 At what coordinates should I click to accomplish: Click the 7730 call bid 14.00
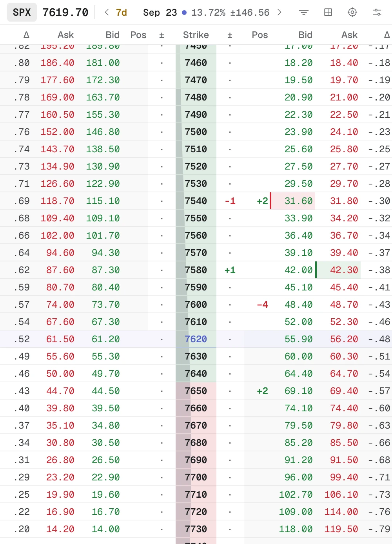coord(106,529)
